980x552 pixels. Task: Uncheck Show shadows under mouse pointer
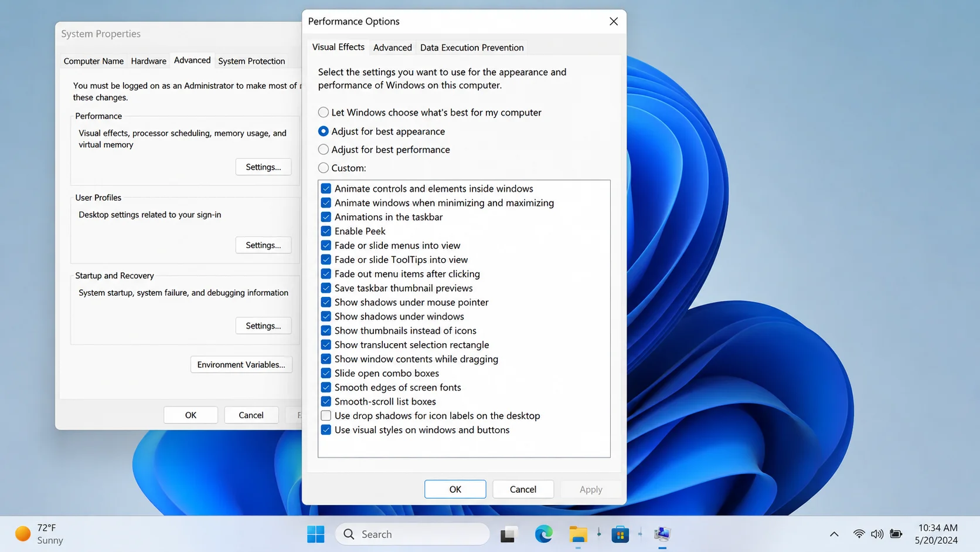pos(326,302)
